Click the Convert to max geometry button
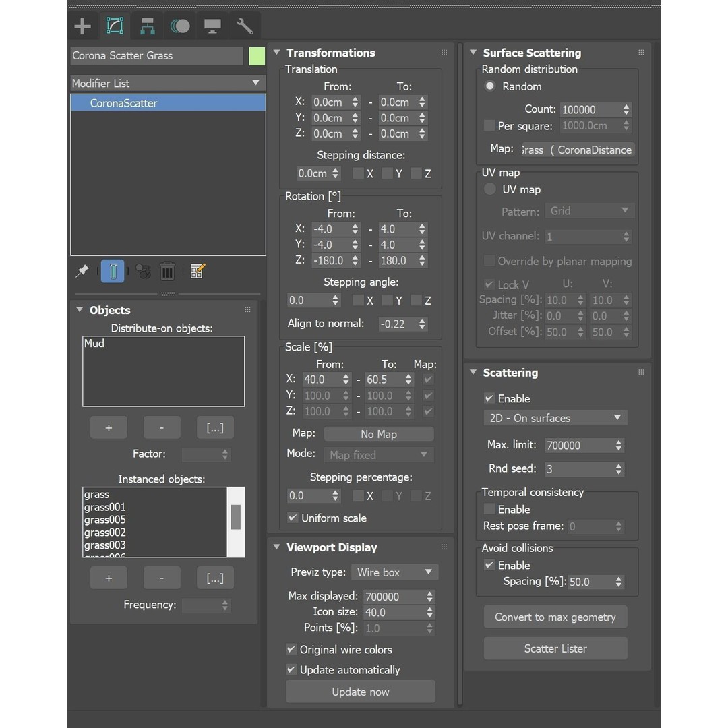 pyautogui.click(x=555, y=617)
